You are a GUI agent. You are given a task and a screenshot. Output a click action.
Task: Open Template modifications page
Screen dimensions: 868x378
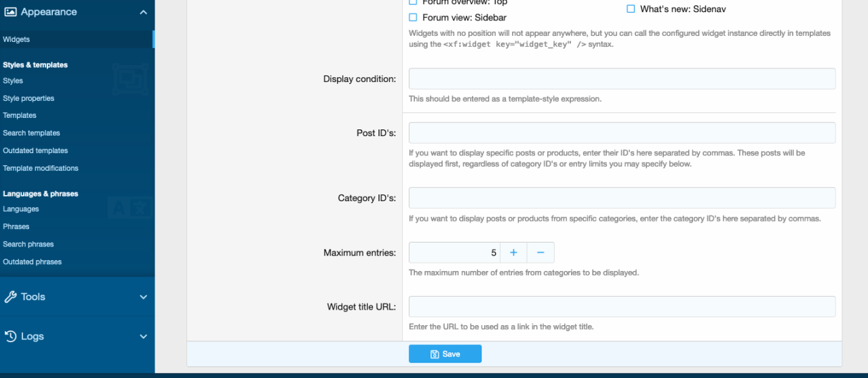pyautogui.click(x=41, y=168)
